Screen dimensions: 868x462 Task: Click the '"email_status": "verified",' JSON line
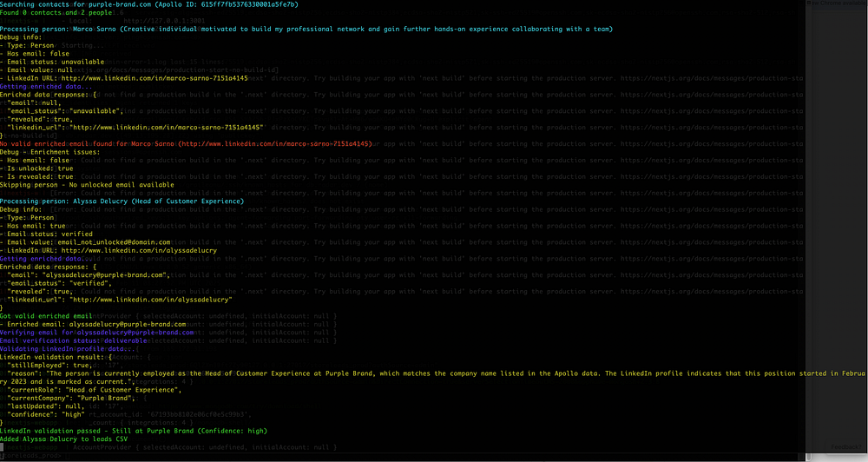pos(59,283)
